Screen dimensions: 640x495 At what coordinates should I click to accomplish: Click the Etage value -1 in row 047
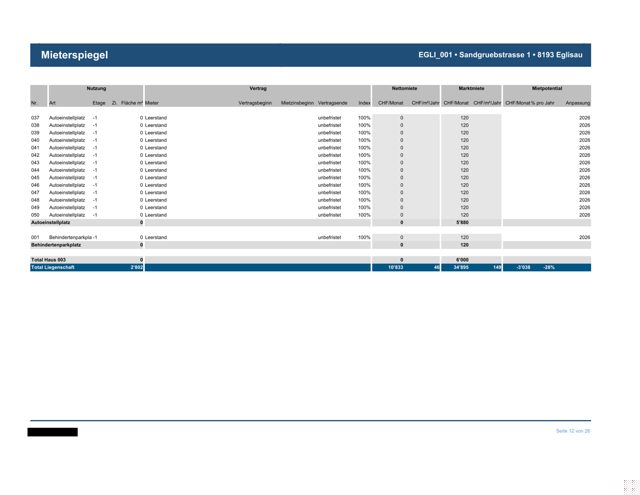[x=95, y=193]
